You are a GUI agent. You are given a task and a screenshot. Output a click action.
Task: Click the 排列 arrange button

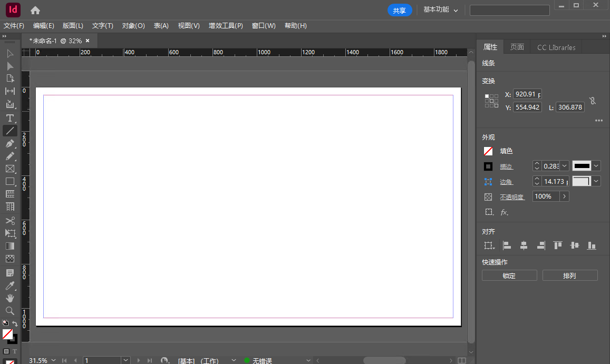(x=570, y=276)
